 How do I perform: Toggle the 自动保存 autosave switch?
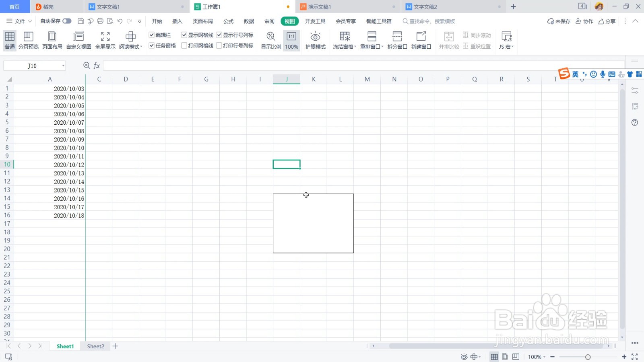click(x=67, y=21)
